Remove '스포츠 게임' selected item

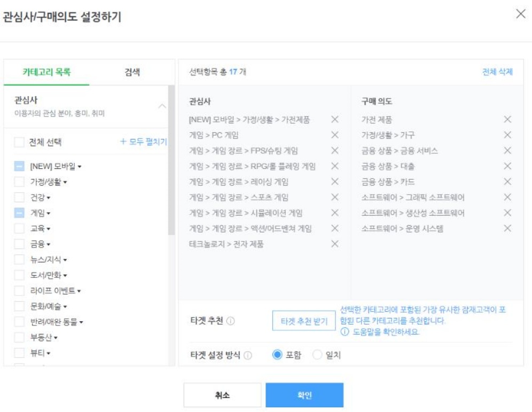334,198
